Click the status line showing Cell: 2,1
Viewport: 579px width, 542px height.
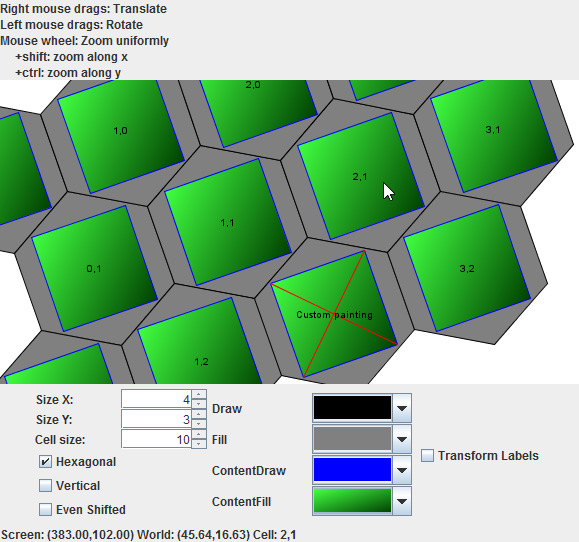click(x=148, y=535)
